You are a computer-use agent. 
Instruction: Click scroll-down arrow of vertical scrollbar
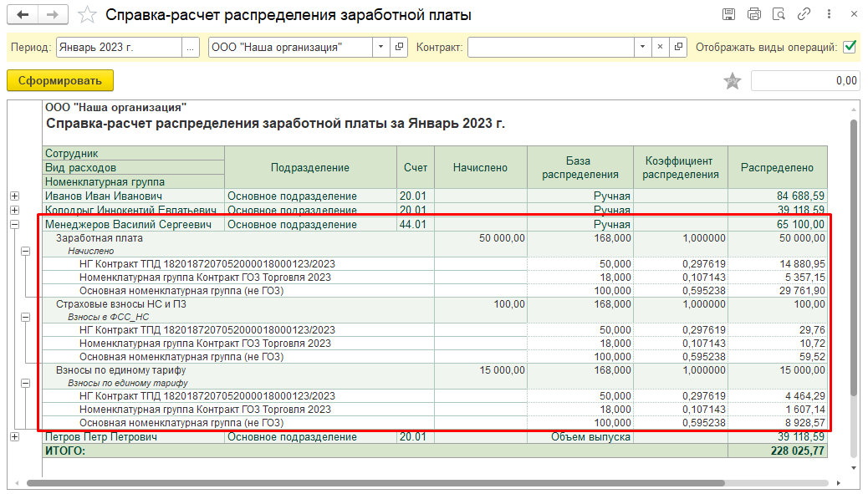854,469
